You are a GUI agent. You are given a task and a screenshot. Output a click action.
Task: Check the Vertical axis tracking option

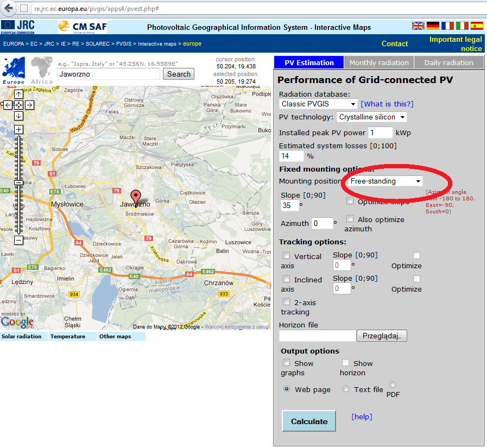(286, 256)
